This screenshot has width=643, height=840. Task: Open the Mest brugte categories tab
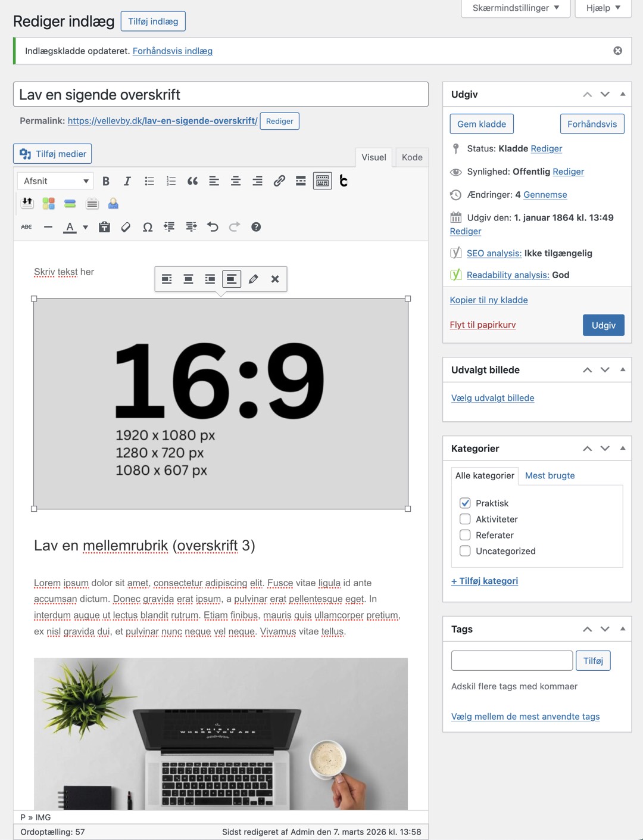tap(550, 475)
